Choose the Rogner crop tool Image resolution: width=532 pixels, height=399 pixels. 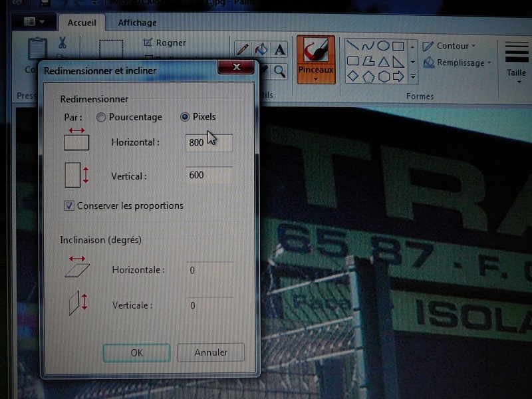click(x=165, y=43)
